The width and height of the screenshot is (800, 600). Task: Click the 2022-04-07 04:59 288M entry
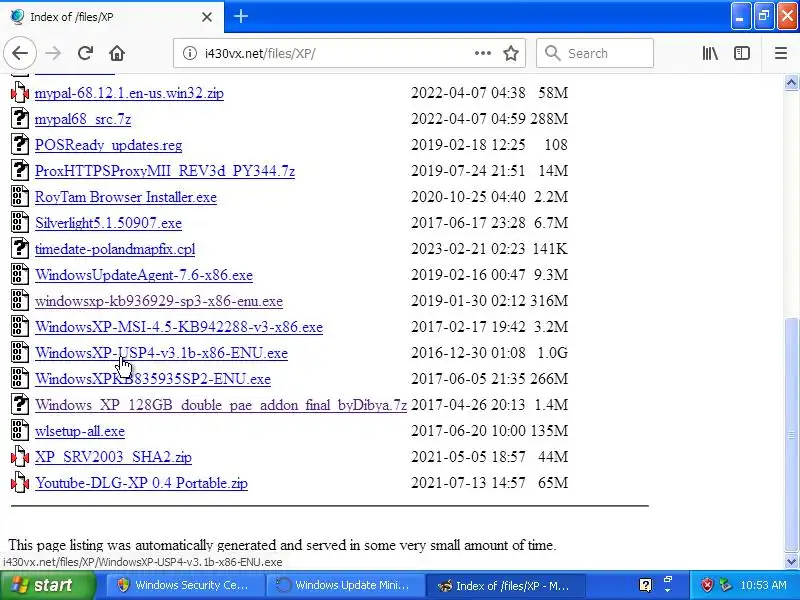489,119
